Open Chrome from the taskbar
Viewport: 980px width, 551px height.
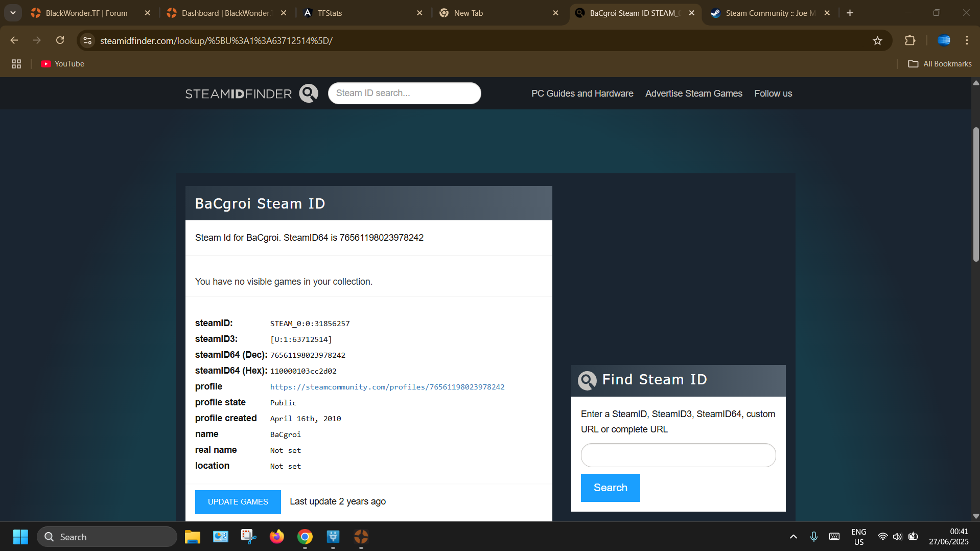pos(305,537)
